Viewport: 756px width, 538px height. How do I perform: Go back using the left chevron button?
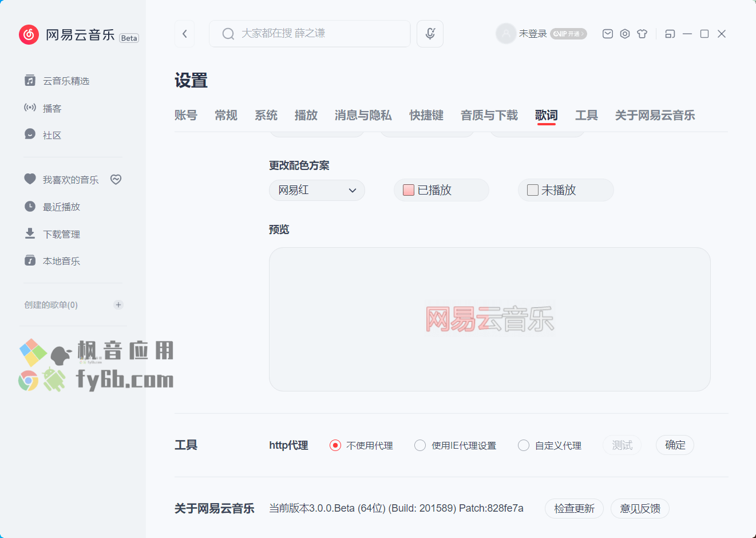185,34
